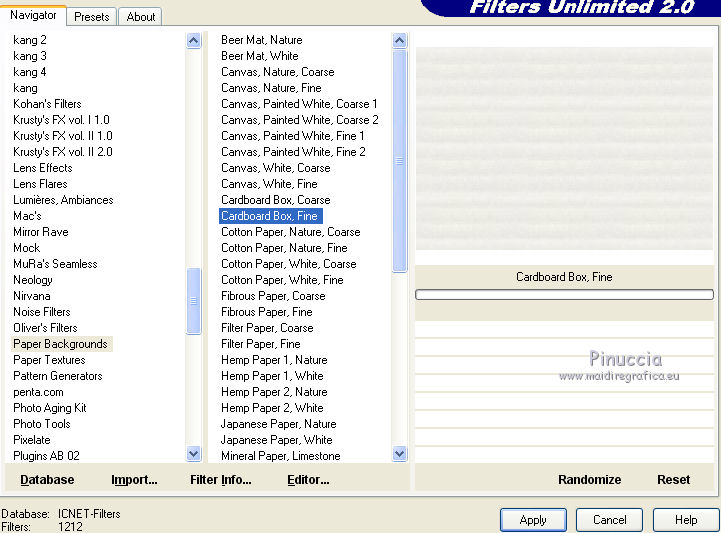Click up arrow of filter list scrollbar
This screenshot has height=533, width=721.
click(400, 41)
